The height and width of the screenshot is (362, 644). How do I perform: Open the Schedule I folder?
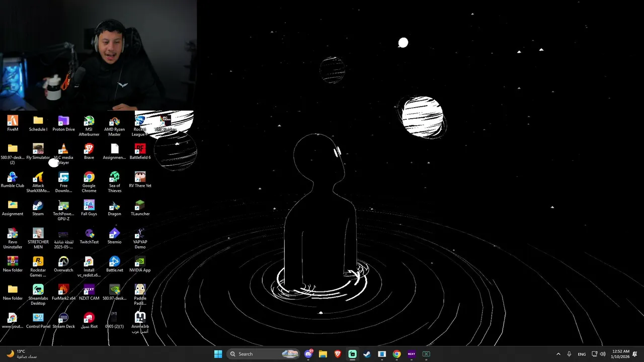(x=38, y=124)
